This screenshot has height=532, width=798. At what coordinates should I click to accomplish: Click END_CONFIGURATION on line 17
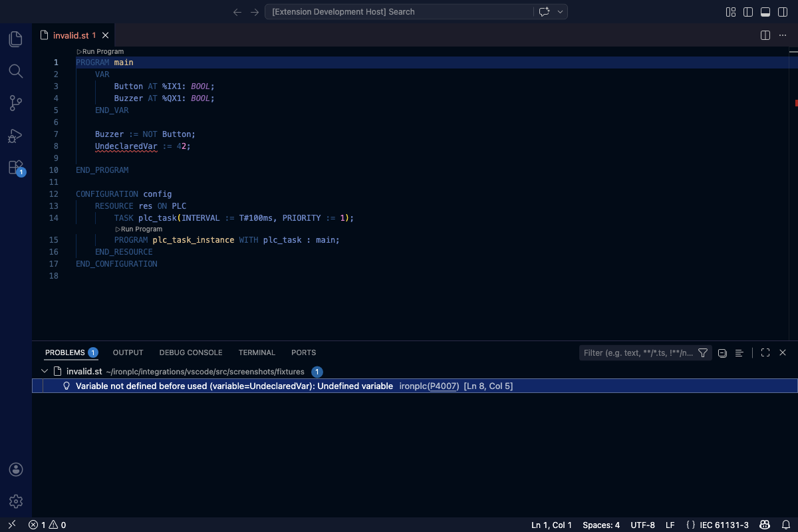117,263
